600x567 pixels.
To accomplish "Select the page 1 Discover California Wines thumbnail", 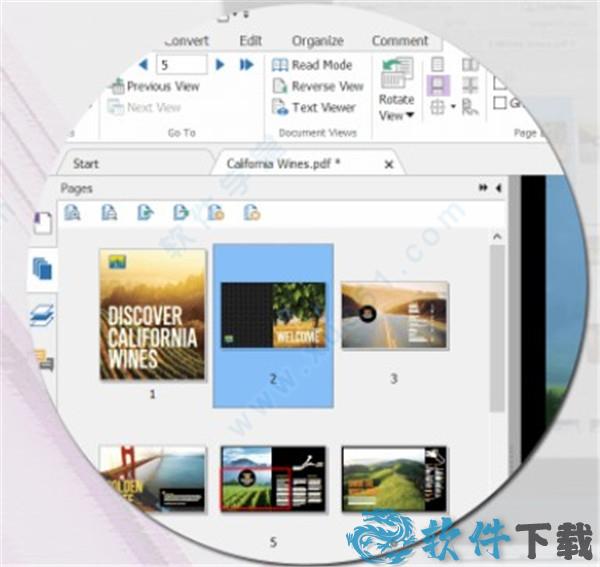I will click(152, 314).
